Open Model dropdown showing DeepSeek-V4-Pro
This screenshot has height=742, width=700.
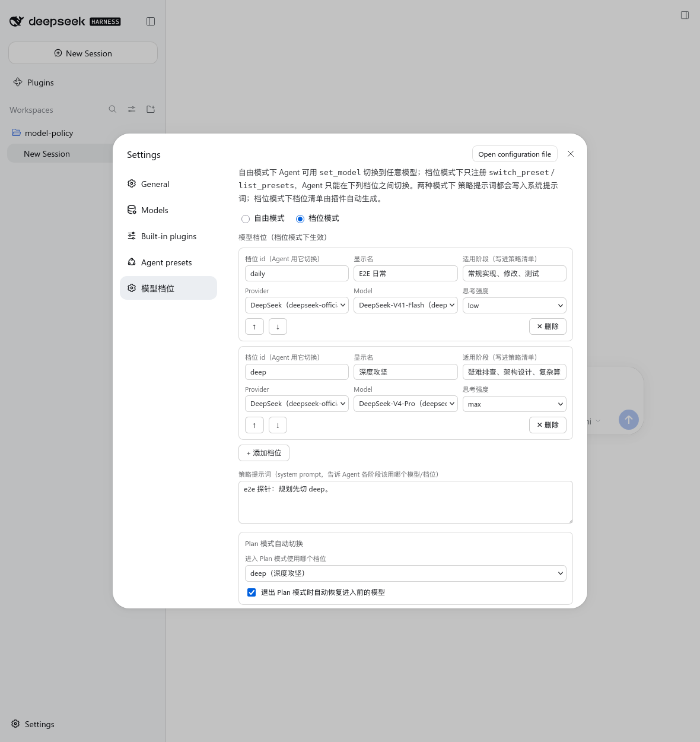406,404
